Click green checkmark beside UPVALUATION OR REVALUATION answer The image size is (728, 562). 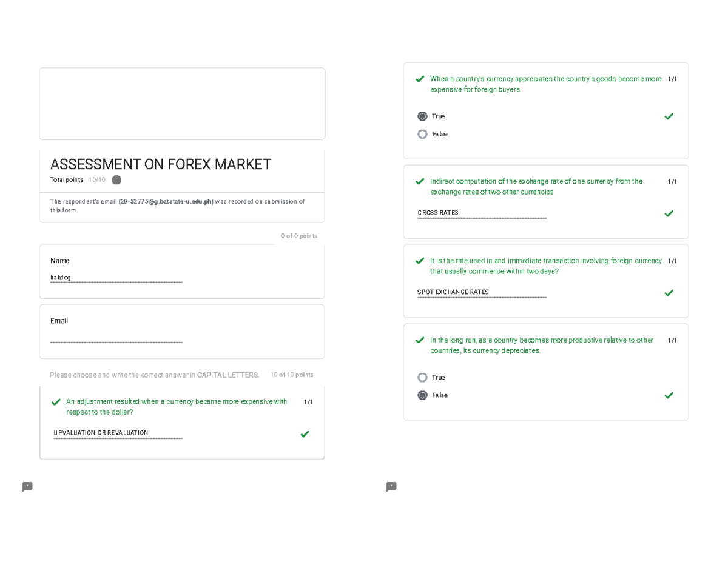[305, 434]
